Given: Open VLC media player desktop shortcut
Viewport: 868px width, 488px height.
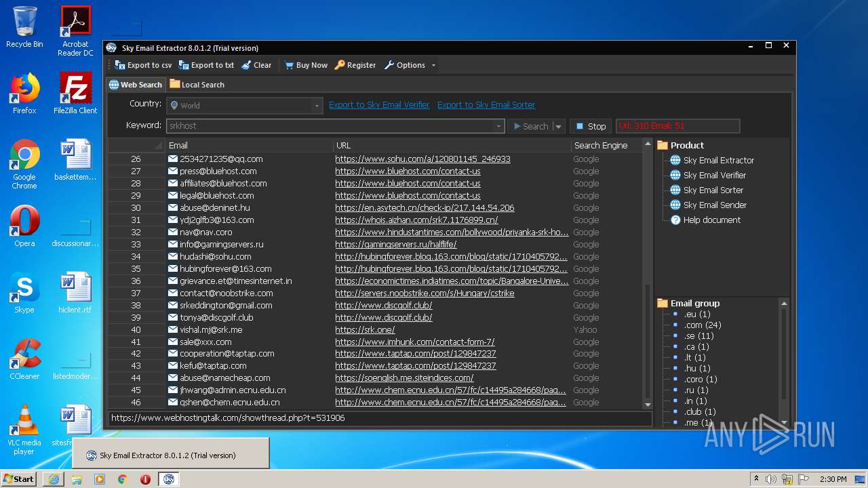Looking at the screenshot, I should [x=24, y=430].
